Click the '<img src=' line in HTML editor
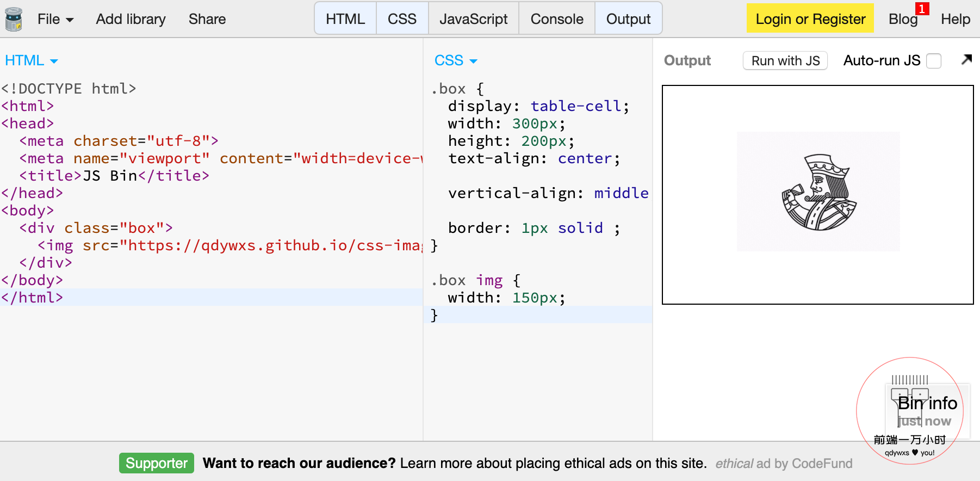The image size is (980, 481). 230,245
